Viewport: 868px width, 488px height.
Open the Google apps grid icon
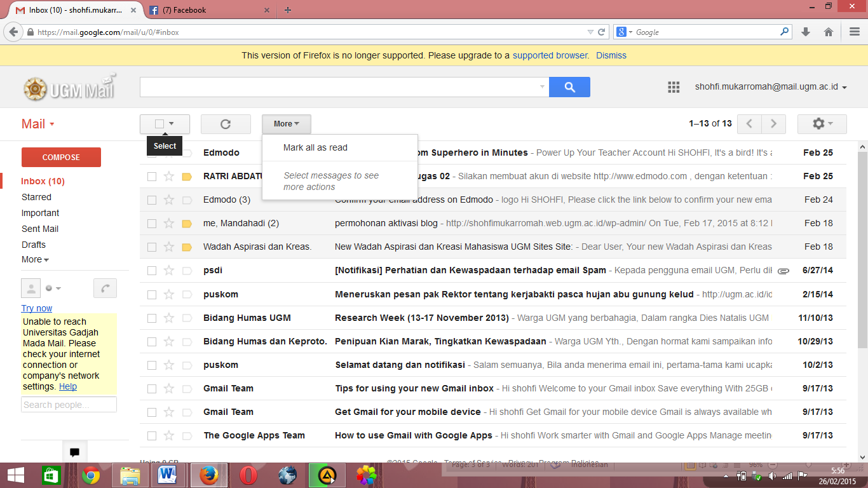tap(674, 87)
